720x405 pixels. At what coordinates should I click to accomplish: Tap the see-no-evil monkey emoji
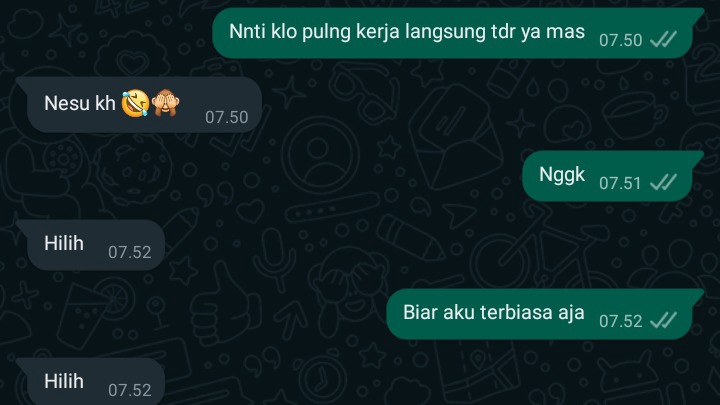click(165, 103)
